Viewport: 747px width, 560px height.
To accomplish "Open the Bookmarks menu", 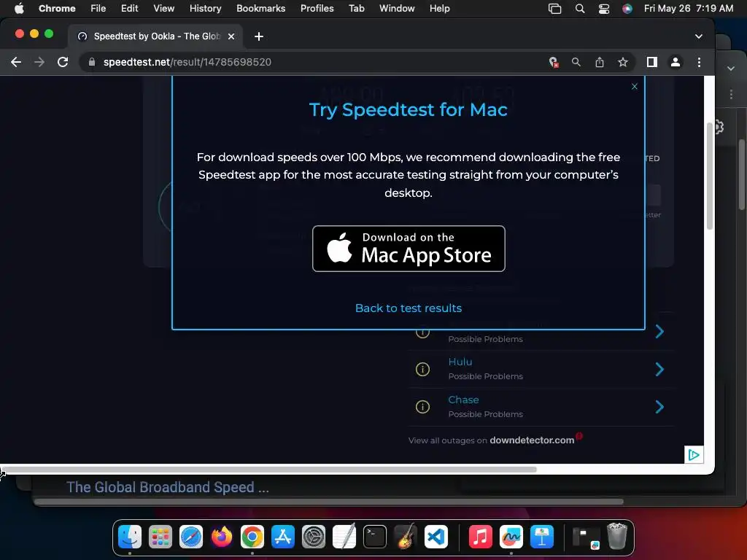I will click(x=260, y=8).
